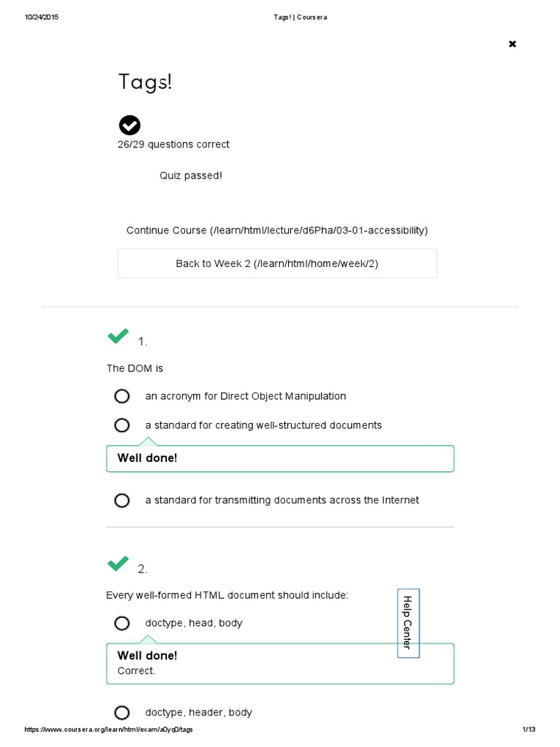This screenshot has height=747, width=560.
Task: Select the 'doctype, head, body' option
Action: pyautogui.click(x=122, y=623)
